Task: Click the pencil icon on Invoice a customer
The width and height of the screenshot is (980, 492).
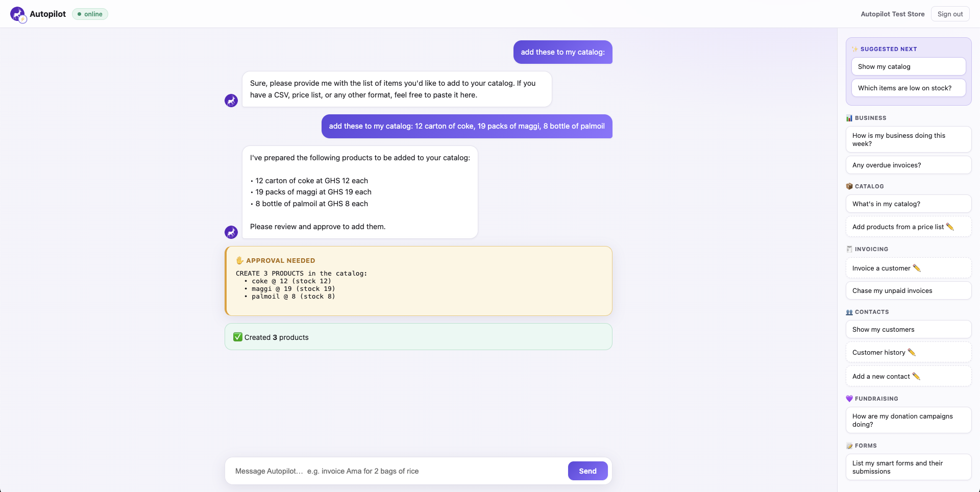Action: click(x=917, y=268)
